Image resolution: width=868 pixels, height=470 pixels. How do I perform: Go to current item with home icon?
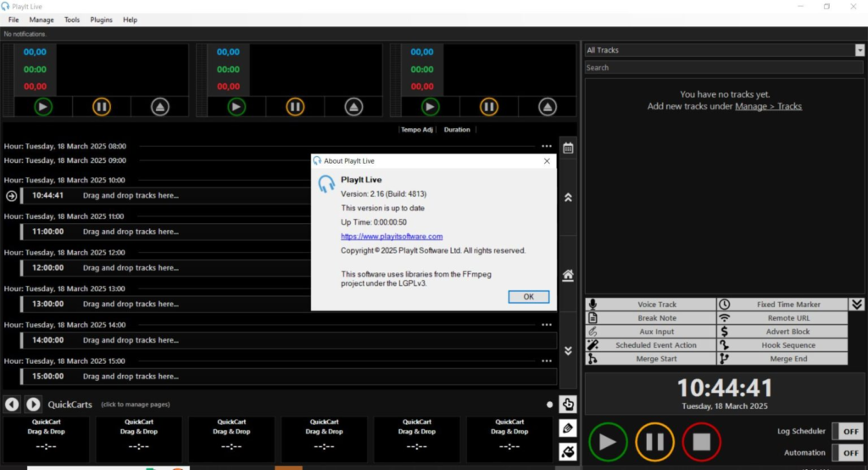click(x=568, y=275)
